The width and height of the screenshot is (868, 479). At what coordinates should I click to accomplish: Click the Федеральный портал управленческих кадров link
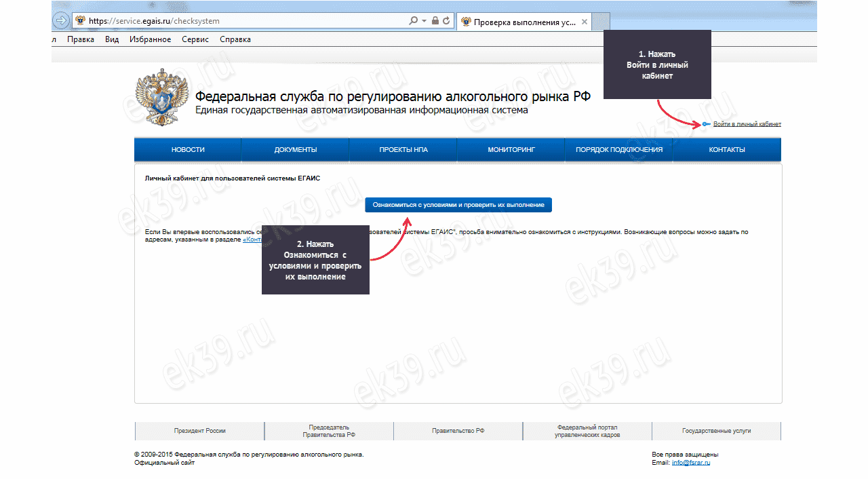tap(587, 431)
